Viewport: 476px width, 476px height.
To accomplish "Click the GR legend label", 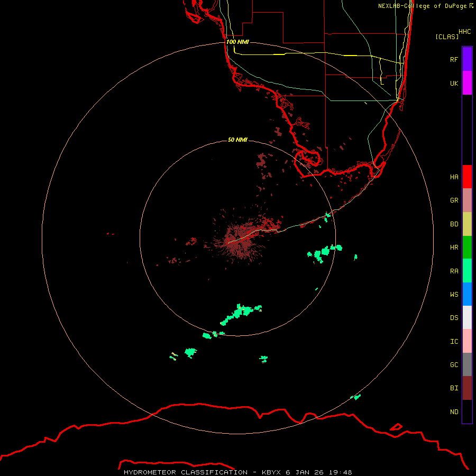I will pos(454,200).
